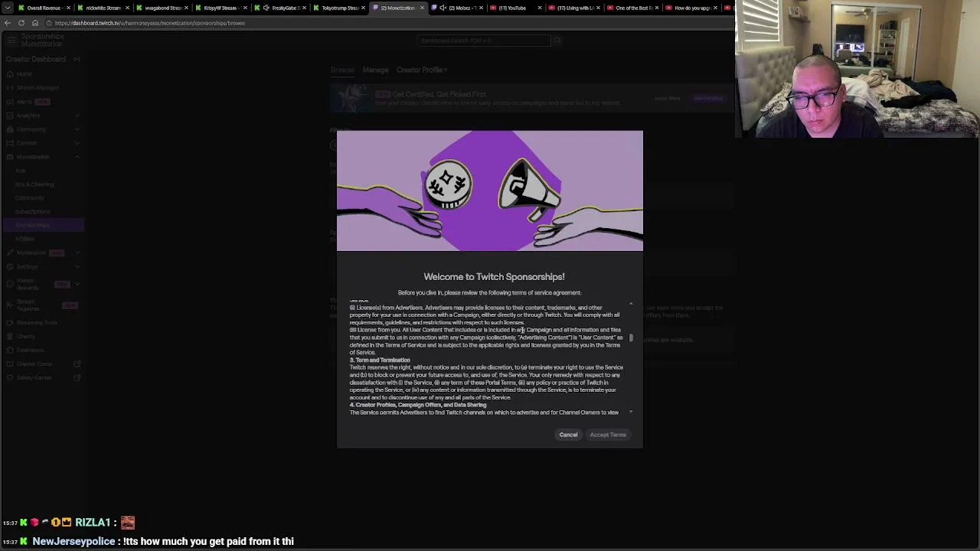Switch to the One of the Best browser tab
Image resolution: width=980 pixels, height=551 pixels.
click(x=634, y=8)
